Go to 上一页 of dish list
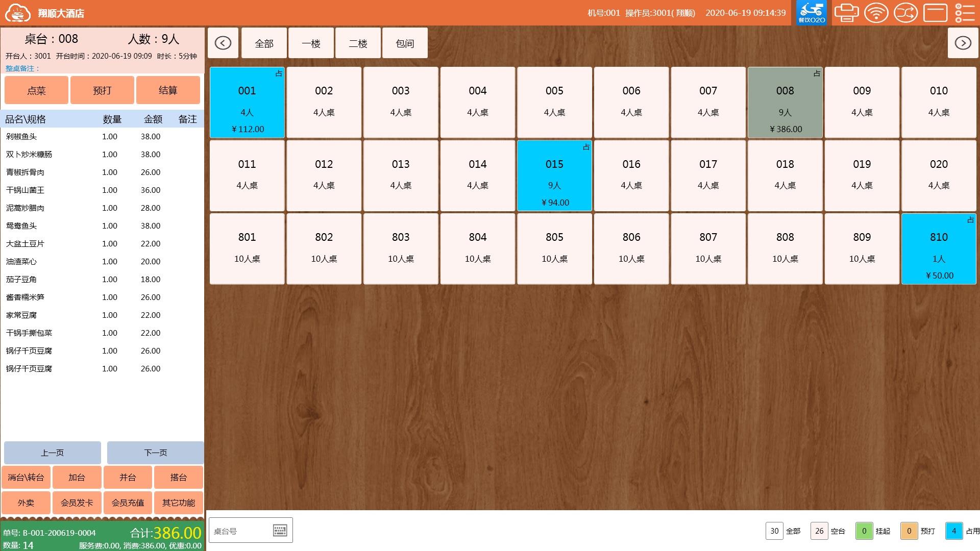Screen dimensions: 980x551 pyautogui.click(x=53, y=453)
